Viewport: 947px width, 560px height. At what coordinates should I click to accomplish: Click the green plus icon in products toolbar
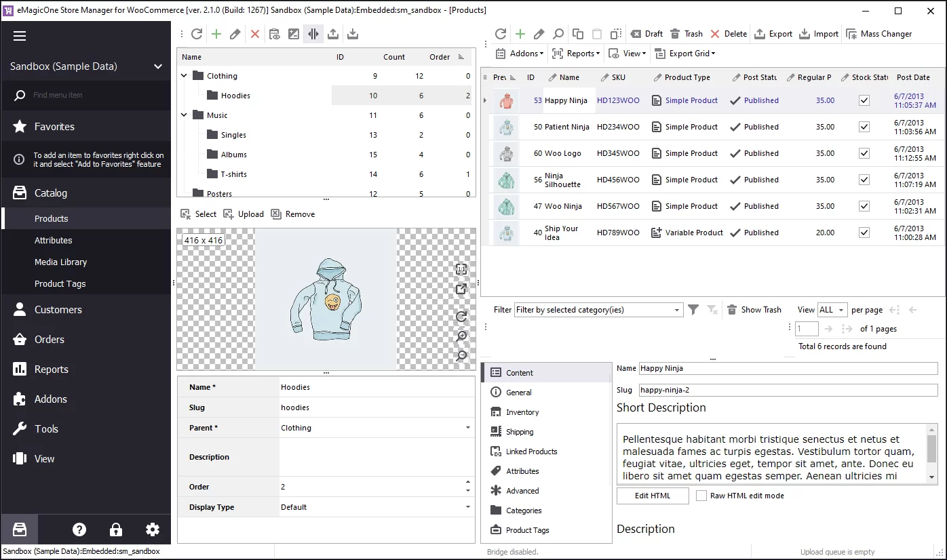pyautogui.click(x=520, y=34)
